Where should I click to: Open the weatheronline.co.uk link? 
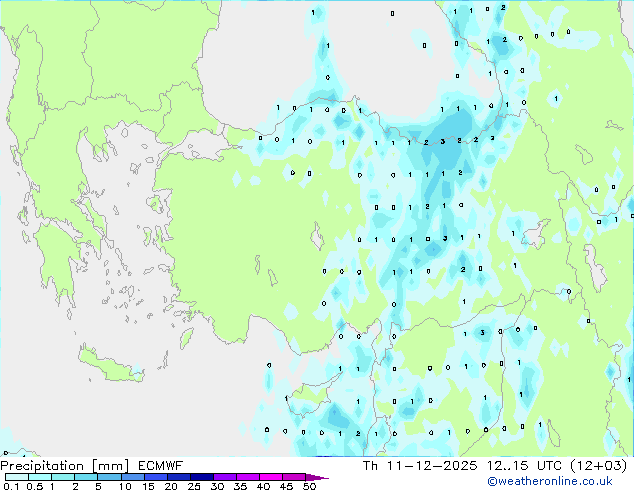click(550, 481)
